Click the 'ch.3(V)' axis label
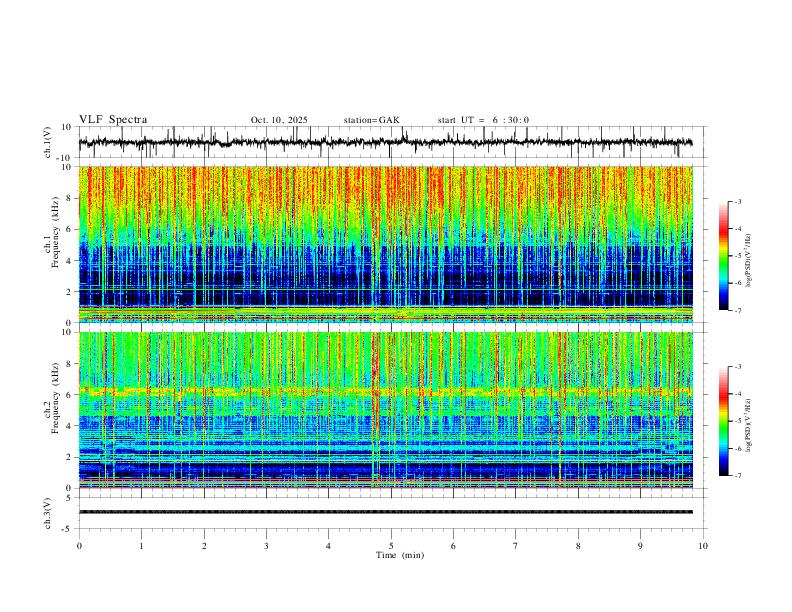This screenshot has width=792, height=612. click(x=48, y=514)
